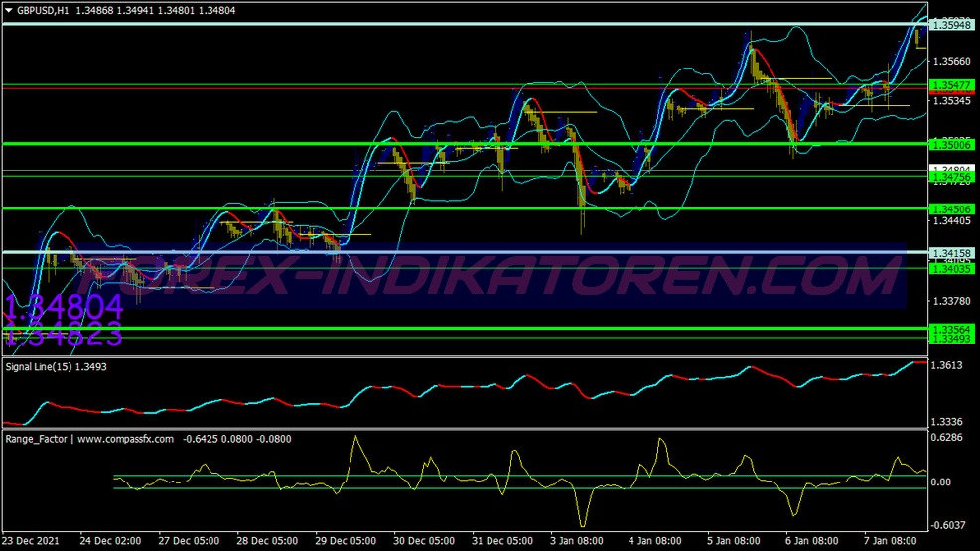Click the -0.6037 Range Factor scale value
Image resolution: width=980 pixels, height=551 pixels.
point(947,525)
